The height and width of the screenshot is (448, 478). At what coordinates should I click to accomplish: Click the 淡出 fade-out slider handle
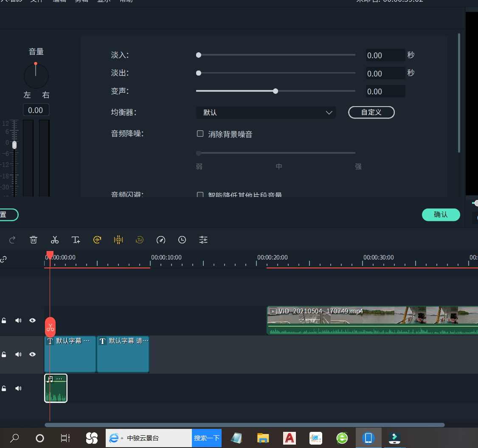point(198,73)
